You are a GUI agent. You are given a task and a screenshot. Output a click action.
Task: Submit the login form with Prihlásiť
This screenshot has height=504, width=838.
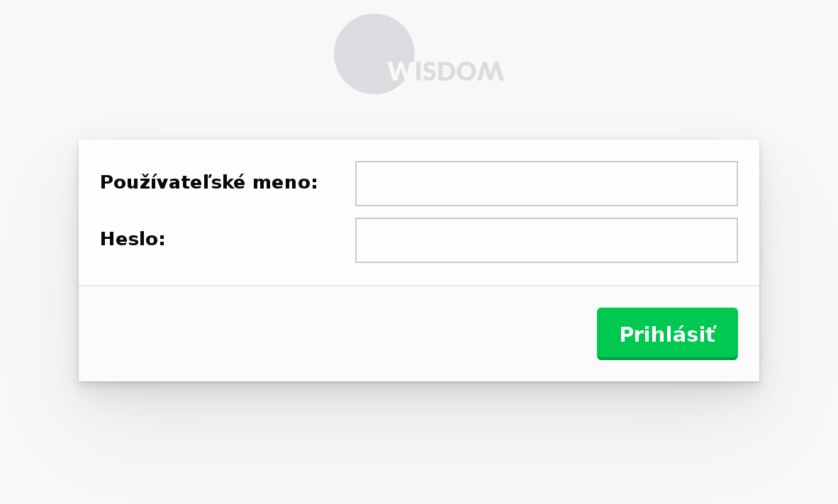tap(667, 334)
